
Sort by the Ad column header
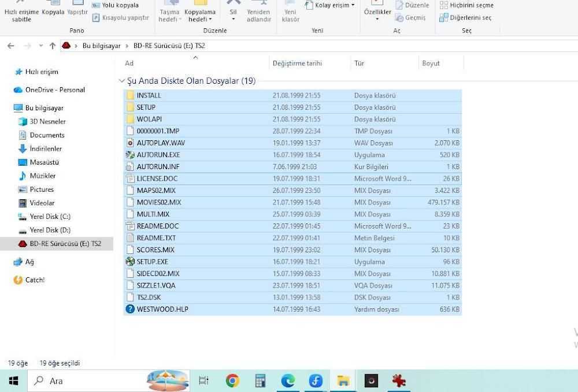pos(195,63)
